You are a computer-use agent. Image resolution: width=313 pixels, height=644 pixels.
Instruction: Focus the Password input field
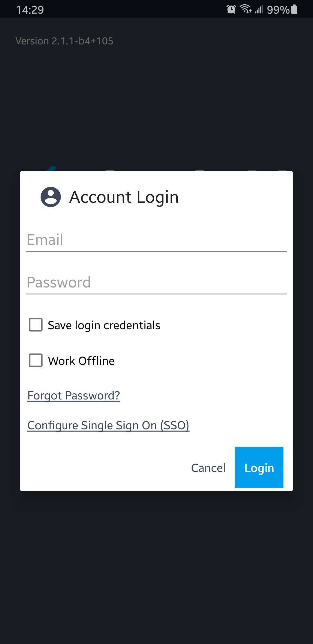[x=156, y=283]
